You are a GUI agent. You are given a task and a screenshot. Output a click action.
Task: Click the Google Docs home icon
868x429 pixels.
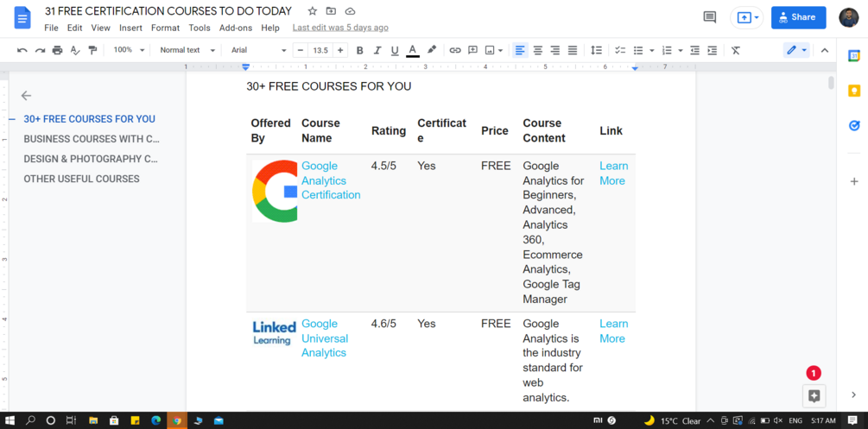tap(22, 18)
